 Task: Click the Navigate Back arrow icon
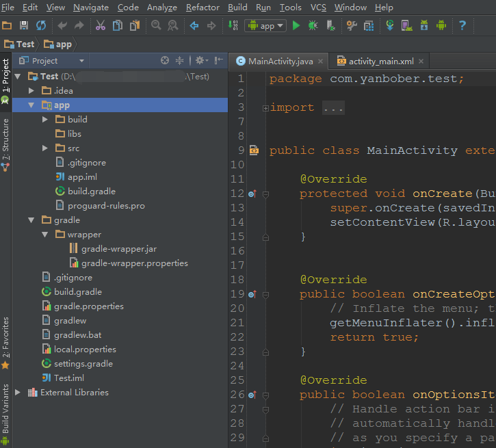click(x=194, y=25)
